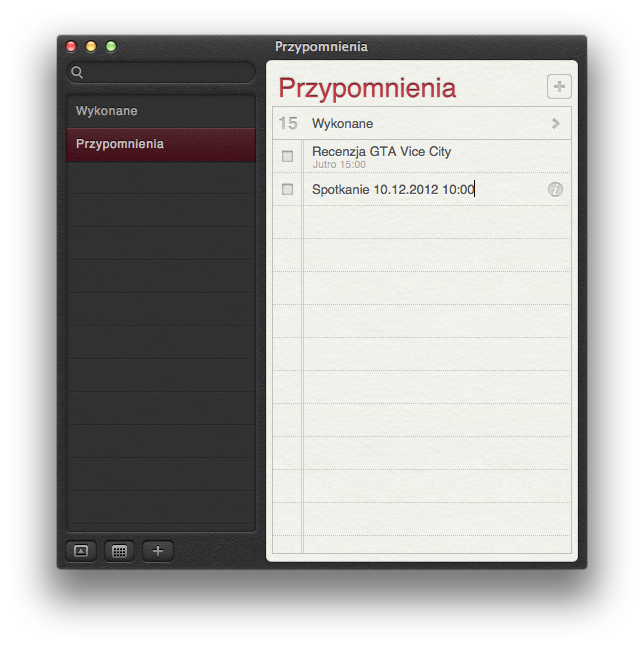This screenshot has width=644, height=648.
Task: Click the Jutro 15:00 due date
Action: pos(339,164)
